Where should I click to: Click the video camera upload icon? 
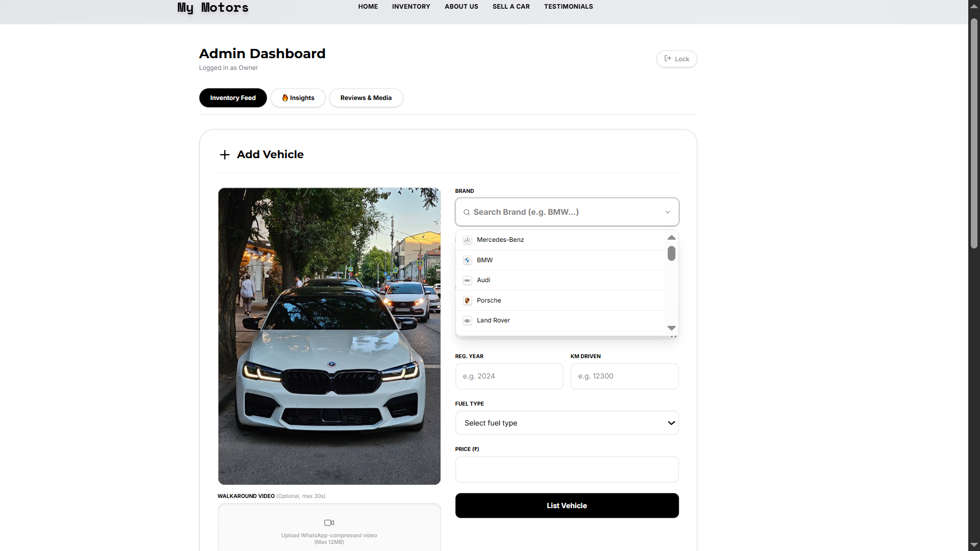click(x=329, y=523)
